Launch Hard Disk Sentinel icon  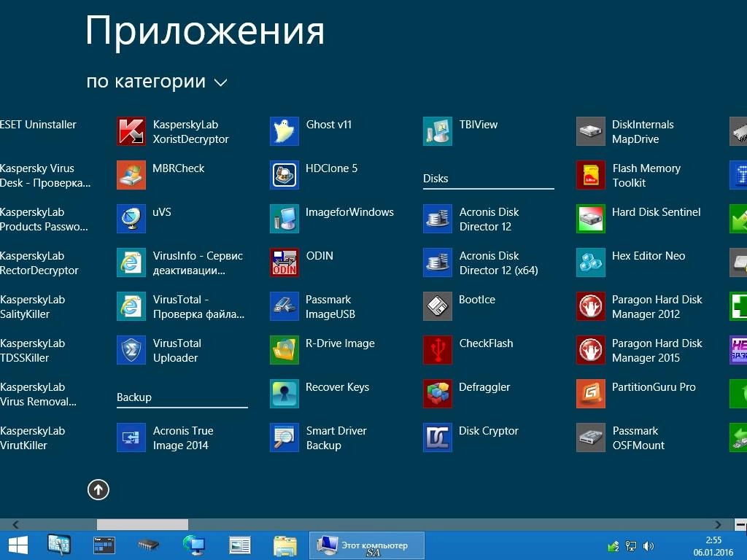pos(591,219)
